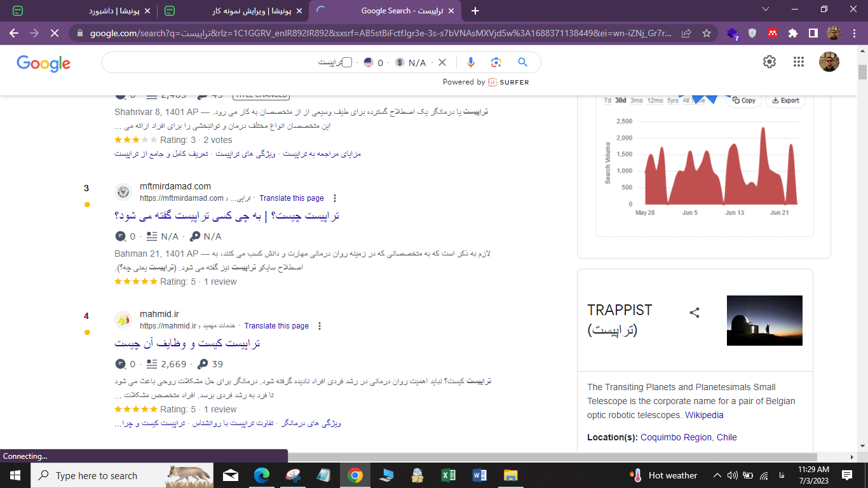Image resolution: width=868 pixels, height=488 pixels.
Task: Open the red M extension icon
Action: [x=773, y=33]
